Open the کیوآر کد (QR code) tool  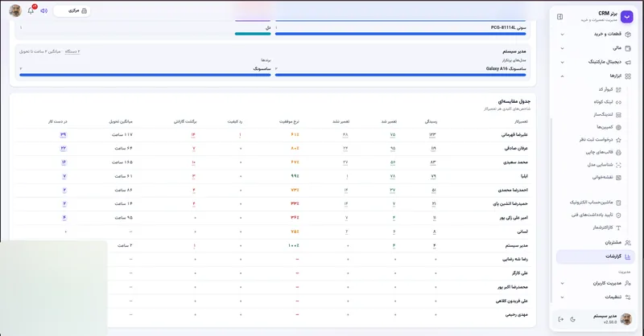click(609, 89)
